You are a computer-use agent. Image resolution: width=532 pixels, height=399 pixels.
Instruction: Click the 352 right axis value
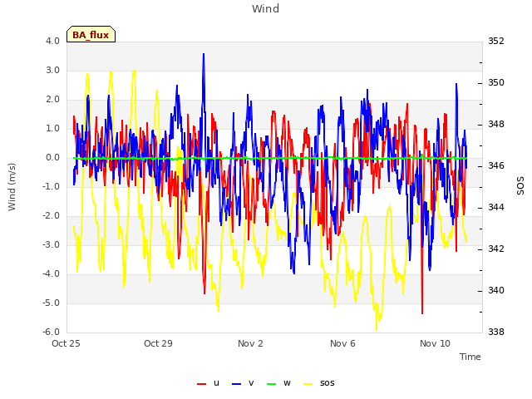click(496, 41)
